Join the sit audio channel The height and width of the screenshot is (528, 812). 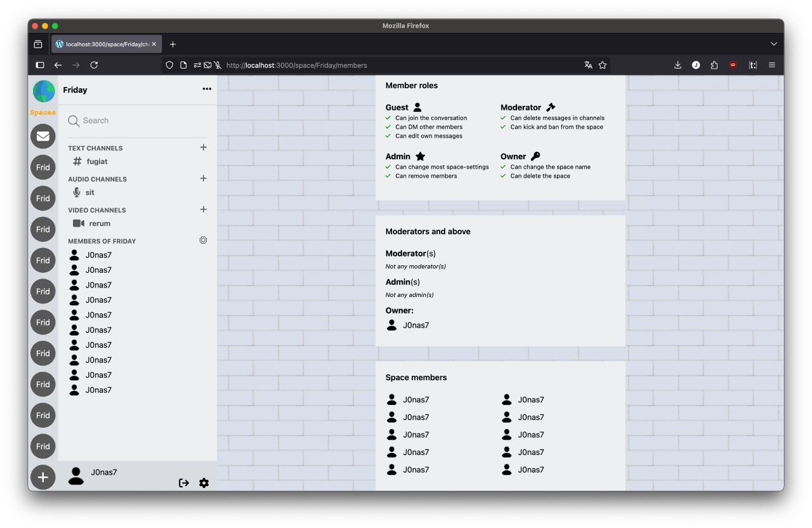pyautogui.click(x=89, y=192)
